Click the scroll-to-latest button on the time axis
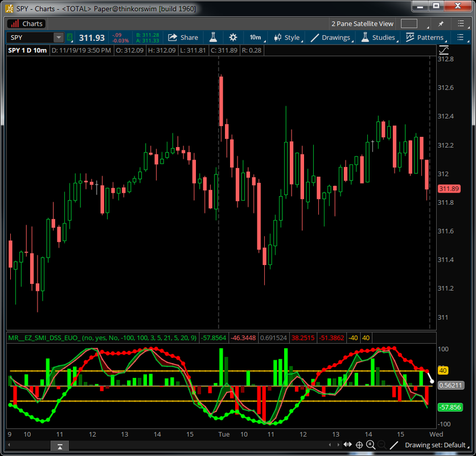This screenshot has height=456, width=476. pyautogui.click(x=60, y=446)
